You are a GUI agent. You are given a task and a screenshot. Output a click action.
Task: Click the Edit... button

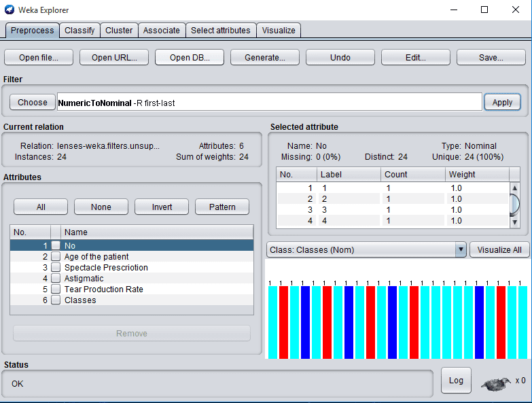pos(416,57)
